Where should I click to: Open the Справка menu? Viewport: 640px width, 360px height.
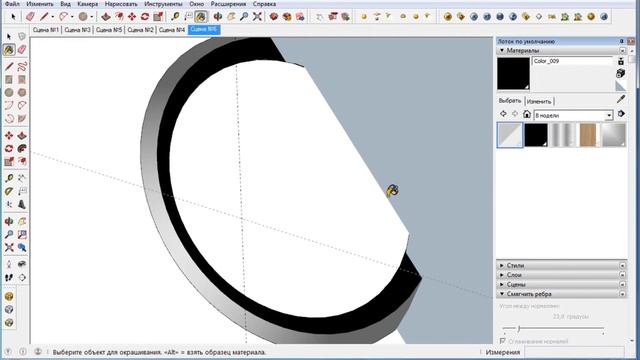264,4
